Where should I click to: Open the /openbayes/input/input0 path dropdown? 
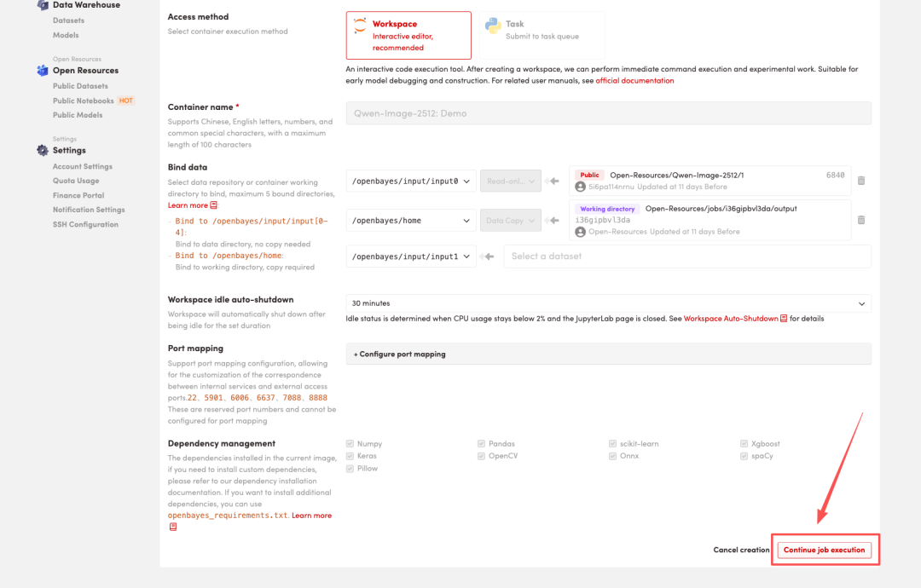coord(410,181)
